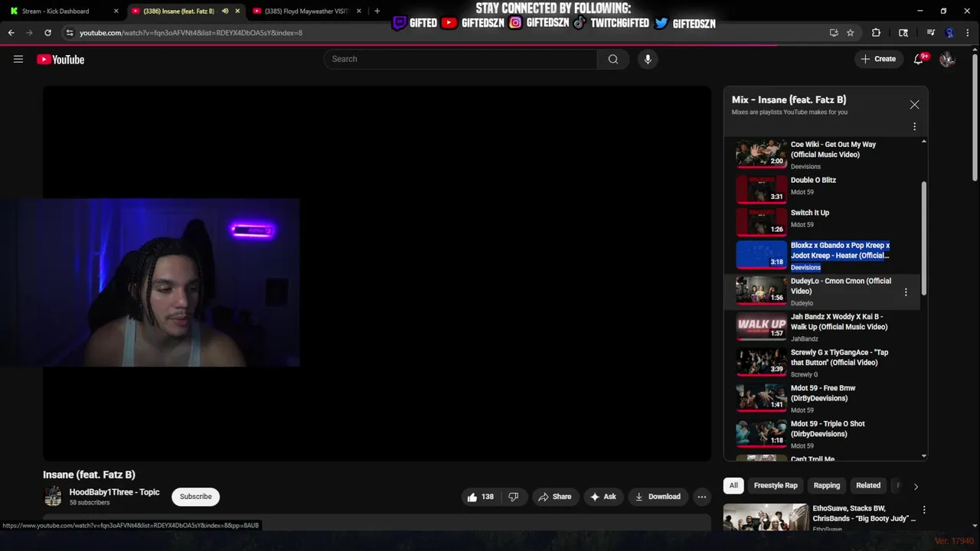Click the search magnifier button
The image size is (980, 551).
pos(613,59)
